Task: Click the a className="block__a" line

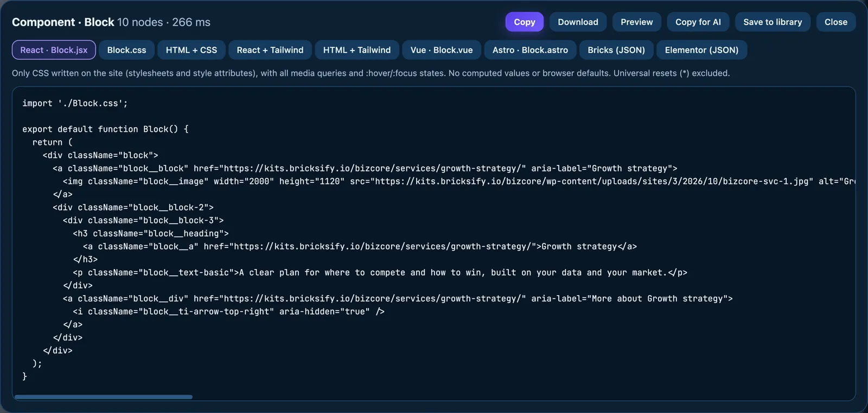Action: [360, 246]
